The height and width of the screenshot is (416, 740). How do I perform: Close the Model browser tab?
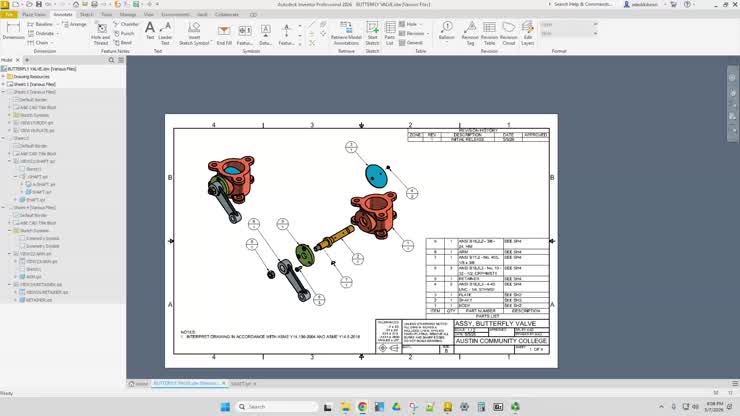tap(18, 60)
